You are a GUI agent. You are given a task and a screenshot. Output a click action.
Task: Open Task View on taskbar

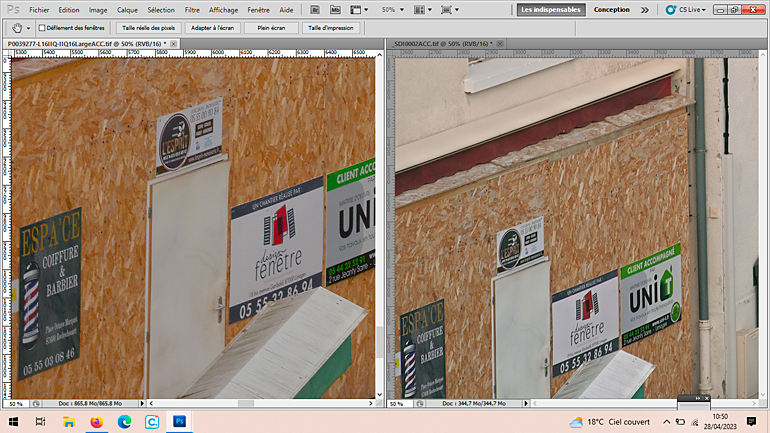(41, 422)
